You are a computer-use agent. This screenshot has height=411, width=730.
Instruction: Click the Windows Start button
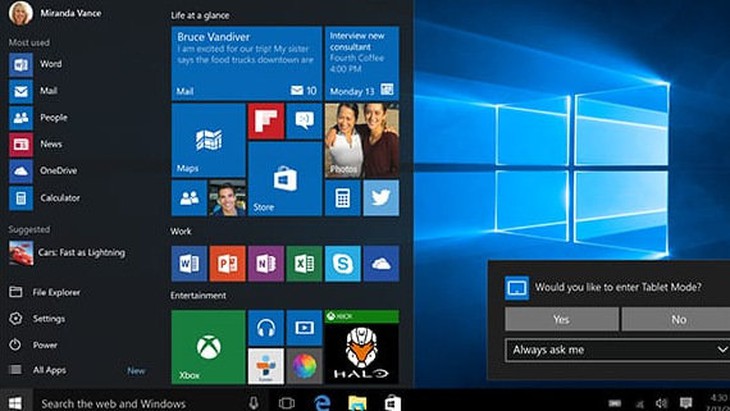[x=15, y=402]
